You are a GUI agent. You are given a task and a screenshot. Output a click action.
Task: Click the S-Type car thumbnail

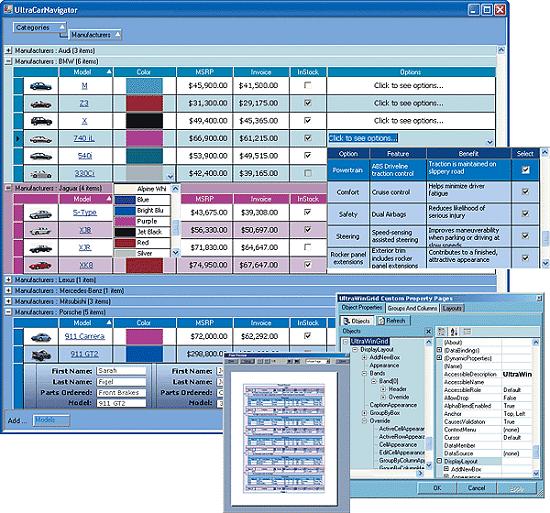pos(40,214)
